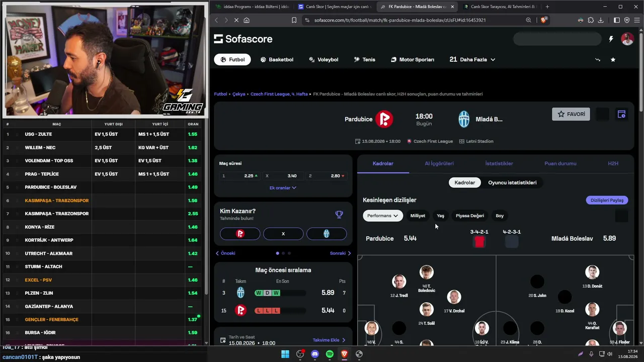Open the browser hamburger menu
This screenshot has width=644, height=362.
pos(637,20)
